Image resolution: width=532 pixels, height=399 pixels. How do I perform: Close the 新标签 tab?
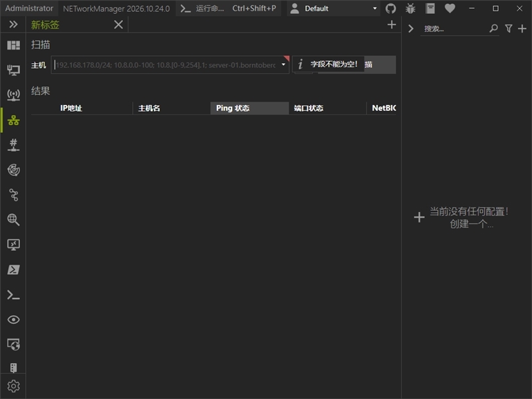pyautogui.click(x=118, y=25)
